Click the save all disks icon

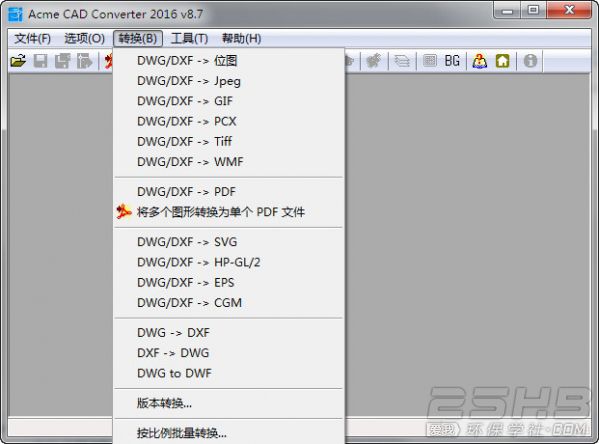(x=62, y=61)
